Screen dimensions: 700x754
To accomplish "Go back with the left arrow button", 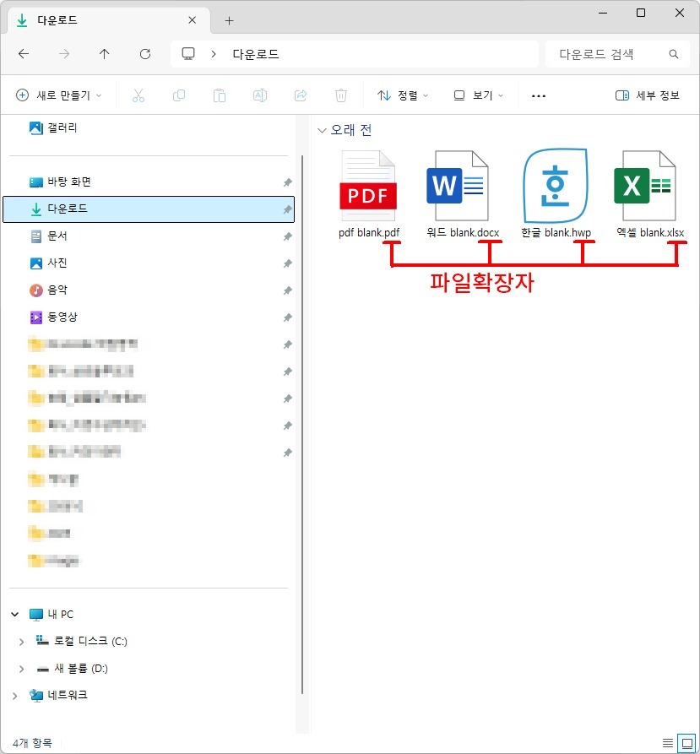I will [24, 54].
